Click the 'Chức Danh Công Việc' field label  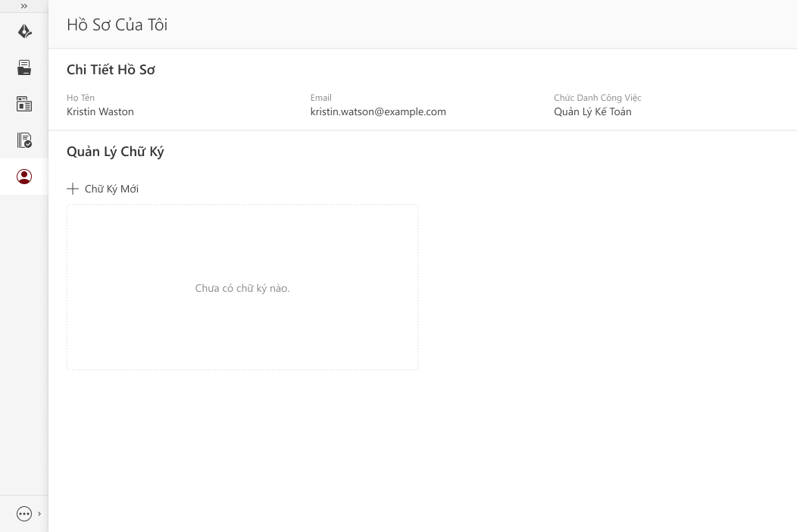coord(597,98)
